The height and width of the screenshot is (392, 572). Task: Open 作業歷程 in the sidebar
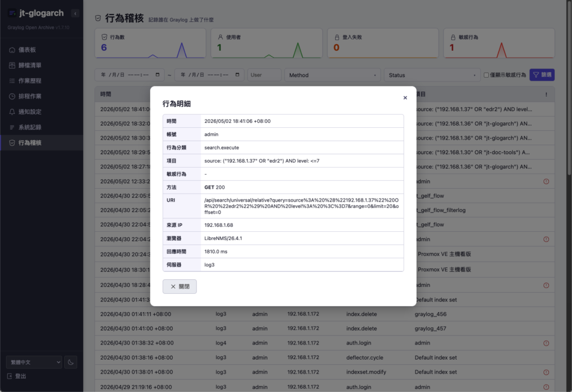tap(41, 81)
